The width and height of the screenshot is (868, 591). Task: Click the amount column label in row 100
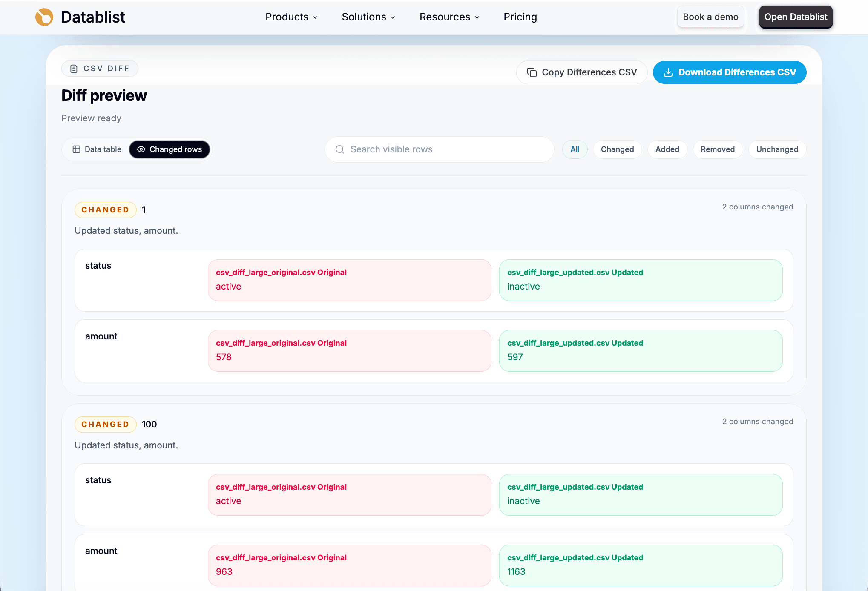point(101,551)
